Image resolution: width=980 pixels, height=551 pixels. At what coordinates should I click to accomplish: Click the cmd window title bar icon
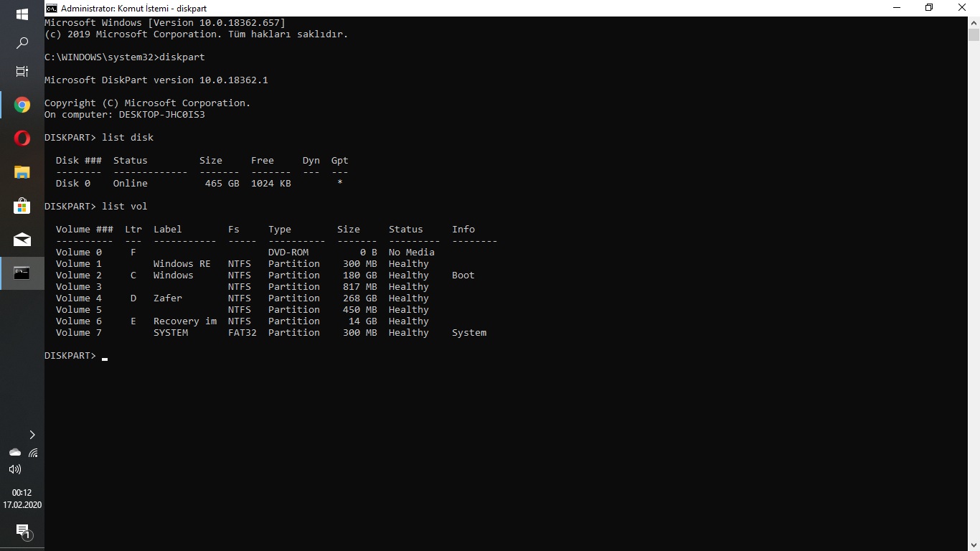click(x=52, y=8)
